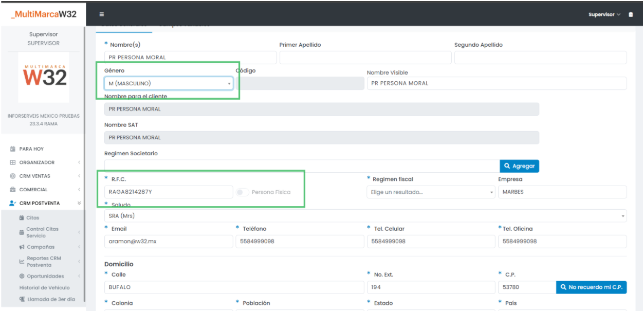Click the Llamada de 3er día icon
The image size is (644, 312).
(x=22, y=299)
